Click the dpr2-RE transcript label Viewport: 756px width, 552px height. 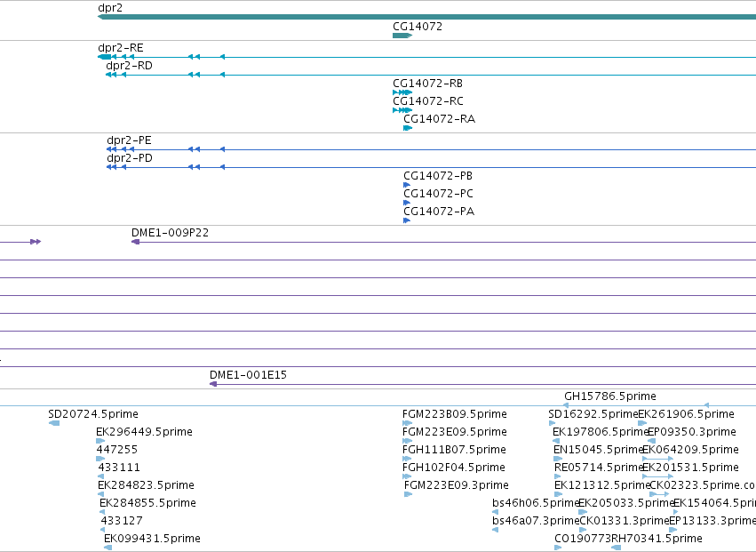tap(121, 48)
